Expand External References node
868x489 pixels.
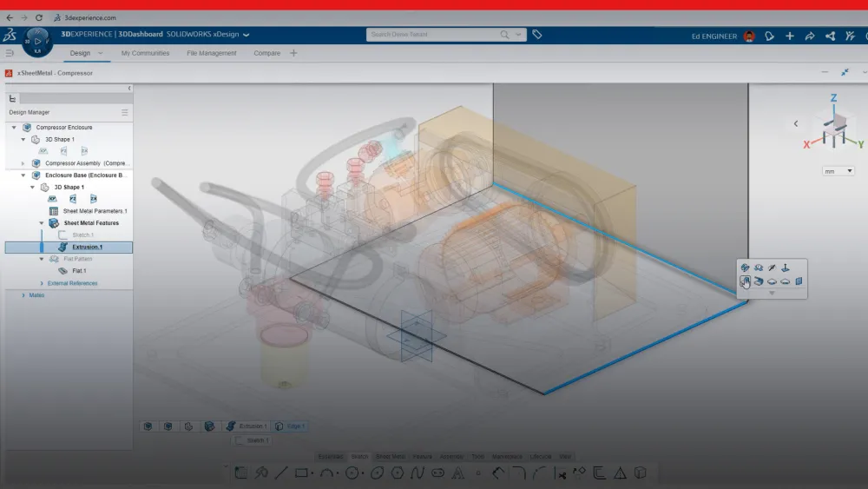(x=42, y=283)
